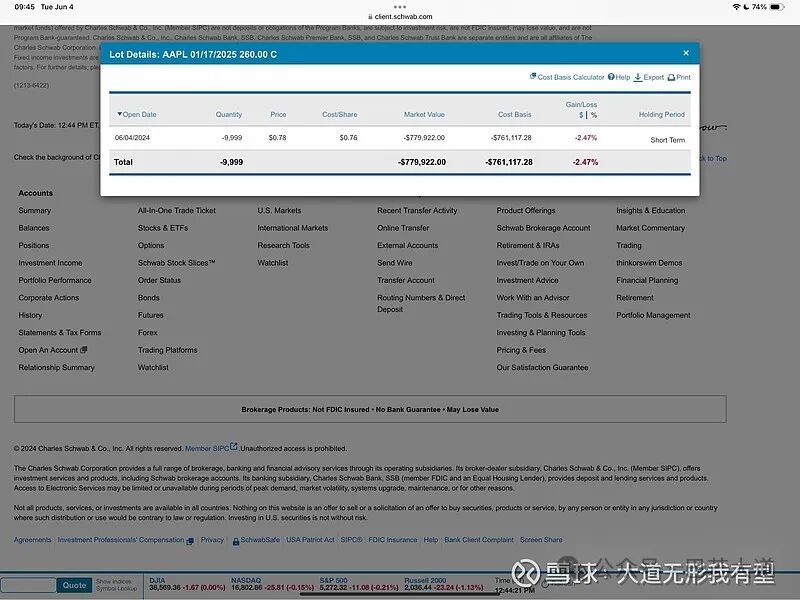Open Balances page link
The width and height of the screenshot is (800, 600).
(34, 228)
